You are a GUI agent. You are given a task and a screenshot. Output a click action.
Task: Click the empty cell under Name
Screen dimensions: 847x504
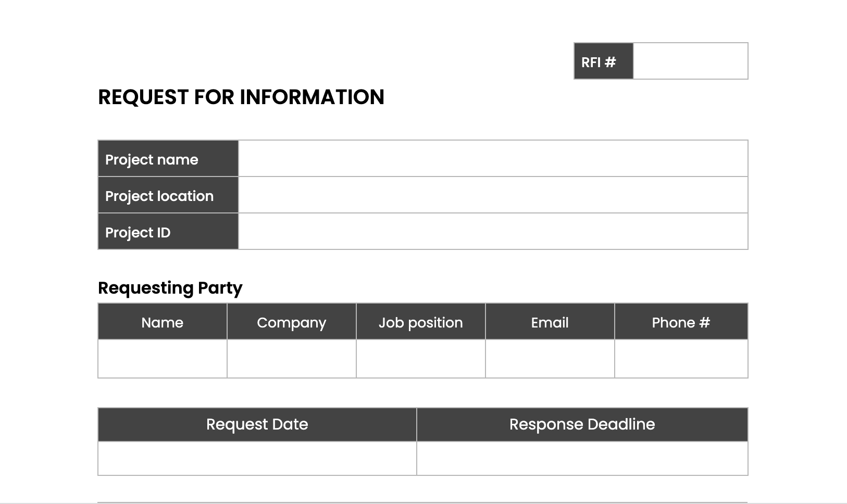163,359
